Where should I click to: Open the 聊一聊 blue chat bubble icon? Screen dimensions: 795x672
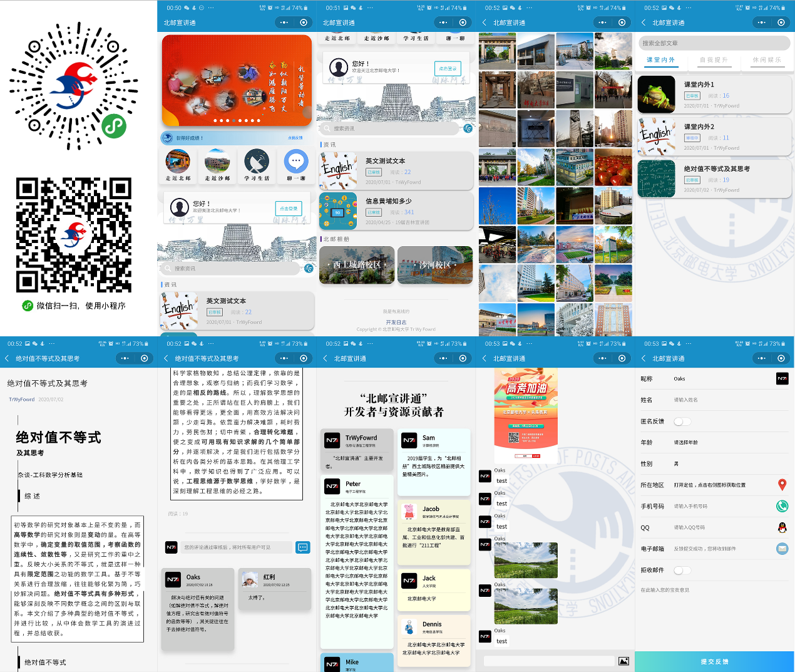(296, 162)
